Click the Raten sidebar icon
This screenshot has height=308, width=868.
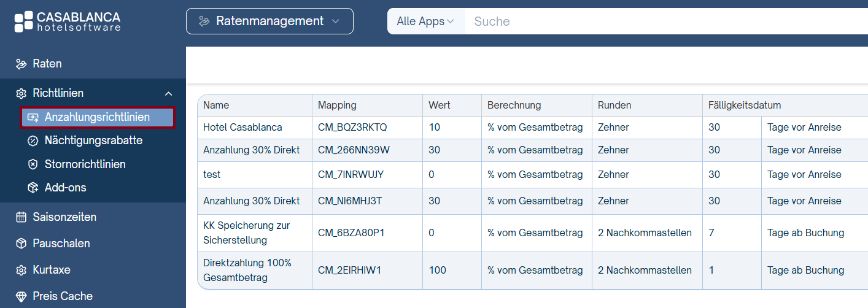[x=21, y=64]
